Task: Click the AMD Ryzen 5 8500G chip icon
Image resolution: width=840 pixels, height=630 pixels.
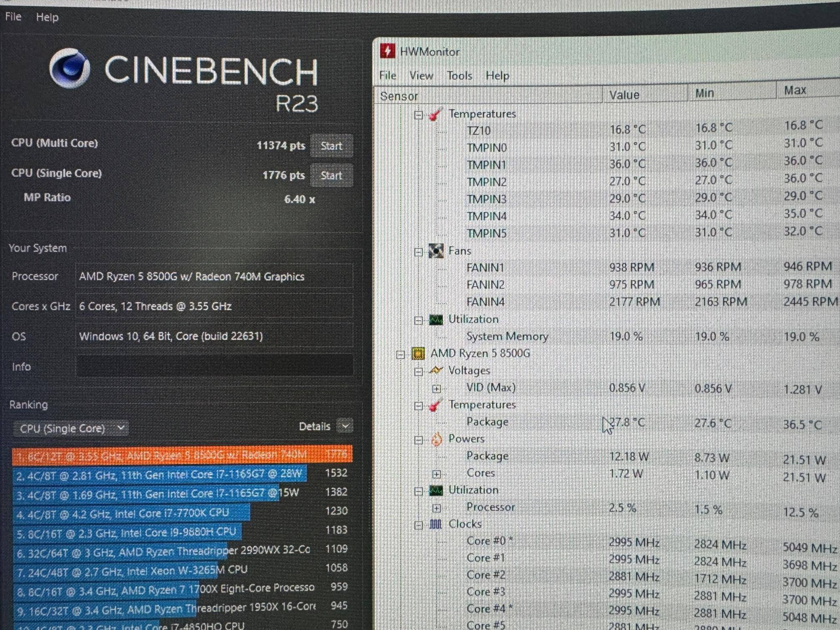Action: (x=418, y=353)
